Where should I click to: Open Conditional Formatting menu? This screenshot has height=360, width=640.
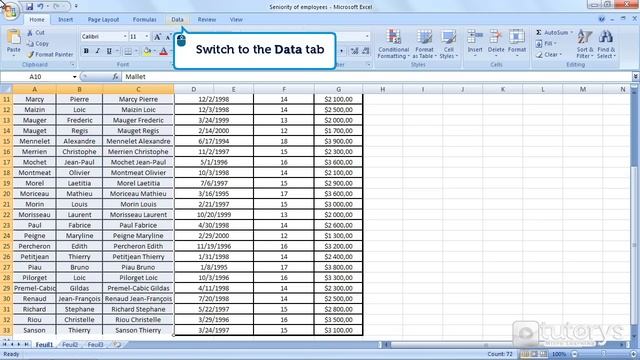[393, 44]
